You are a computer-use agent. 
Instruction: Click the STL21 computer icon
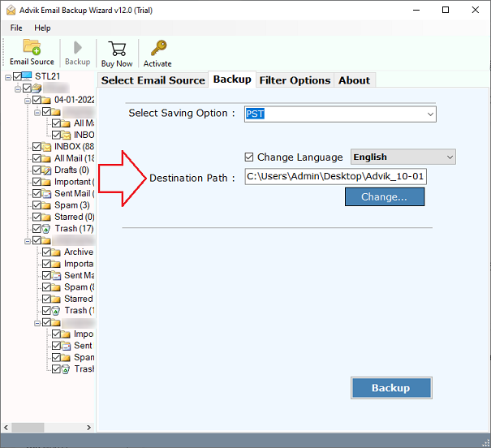click(x=27, y=76)
